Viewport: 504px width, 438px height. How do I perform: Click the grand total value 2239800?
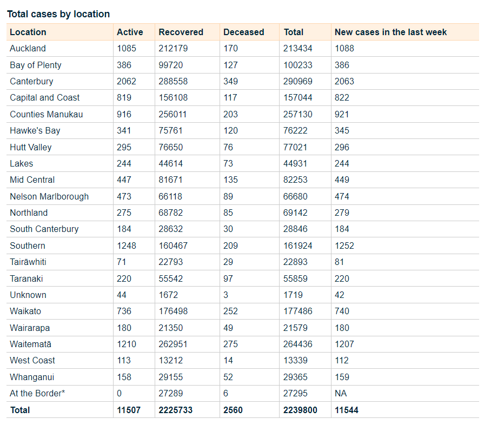coord(300,410)
